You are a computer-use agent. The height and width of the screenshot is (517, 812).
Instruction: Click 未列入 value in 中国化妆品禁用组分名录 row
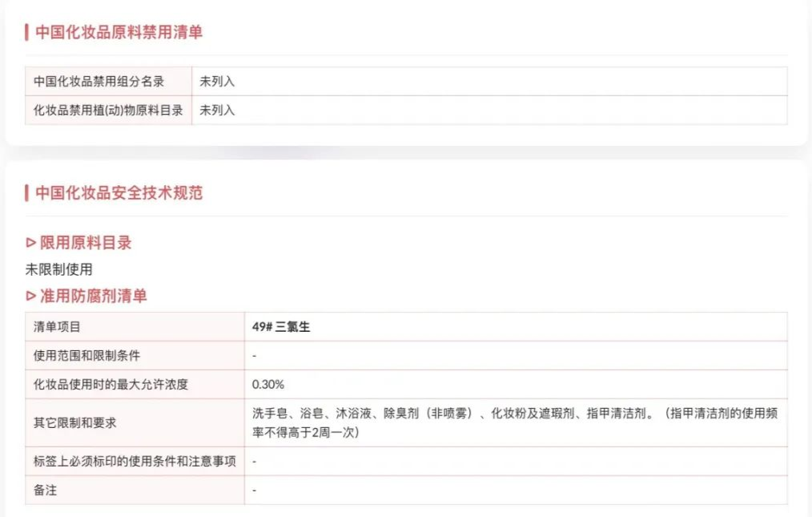pos(217,82)
